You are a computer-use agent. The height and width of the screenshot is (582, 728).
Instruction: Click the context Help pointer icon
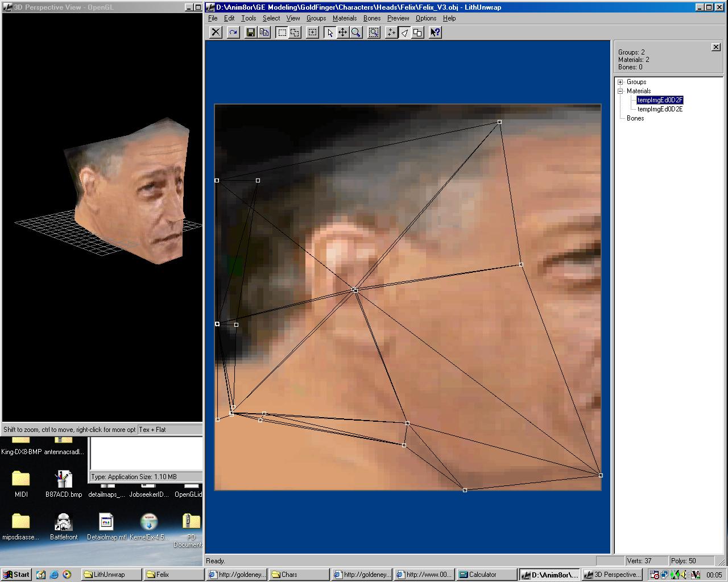point(435,32)
